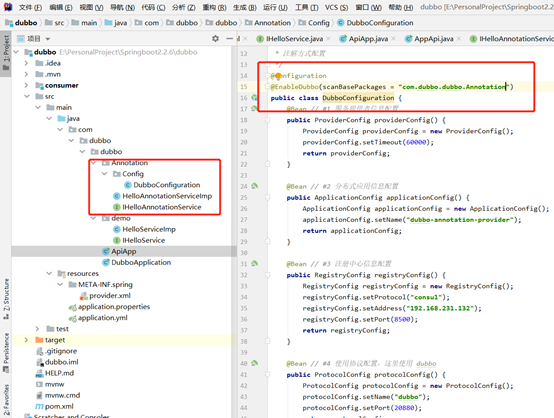554x418 pixels.
Task: Close the AppApi.java tab
Action: [459, 39]
